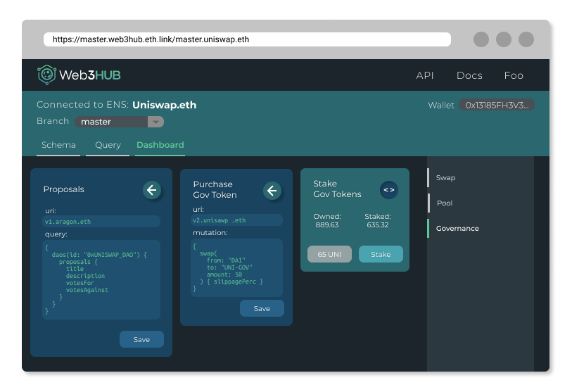Click the Web3HUB wordmark text

click(x=90, y=75)
